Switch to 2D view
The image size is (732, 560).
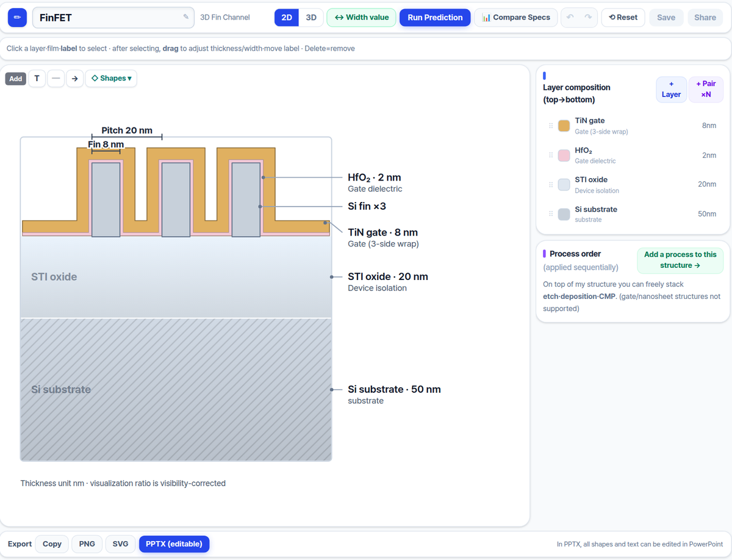click(287, 17)
